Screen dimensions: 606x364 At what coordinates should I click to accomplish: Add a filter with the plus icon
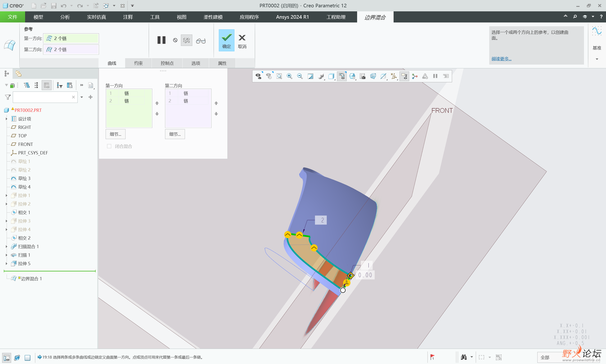tap(91, 97)
